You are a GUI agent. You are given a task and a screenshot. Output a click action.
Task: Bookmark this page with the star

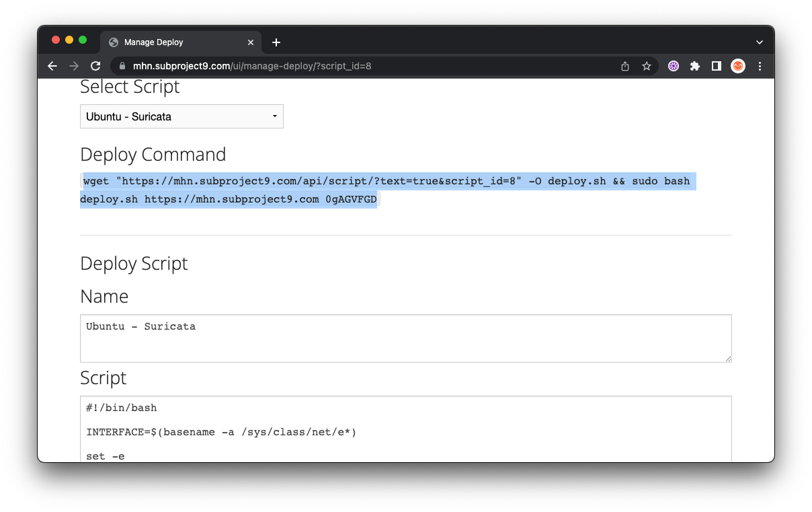647,66
